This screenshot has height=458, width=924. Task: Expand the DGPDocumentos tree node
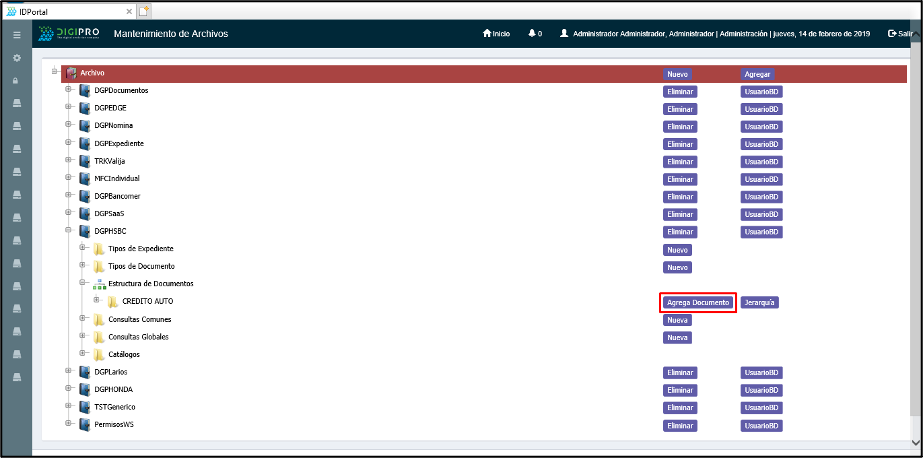pyautogui.click(x=69, y=90)
